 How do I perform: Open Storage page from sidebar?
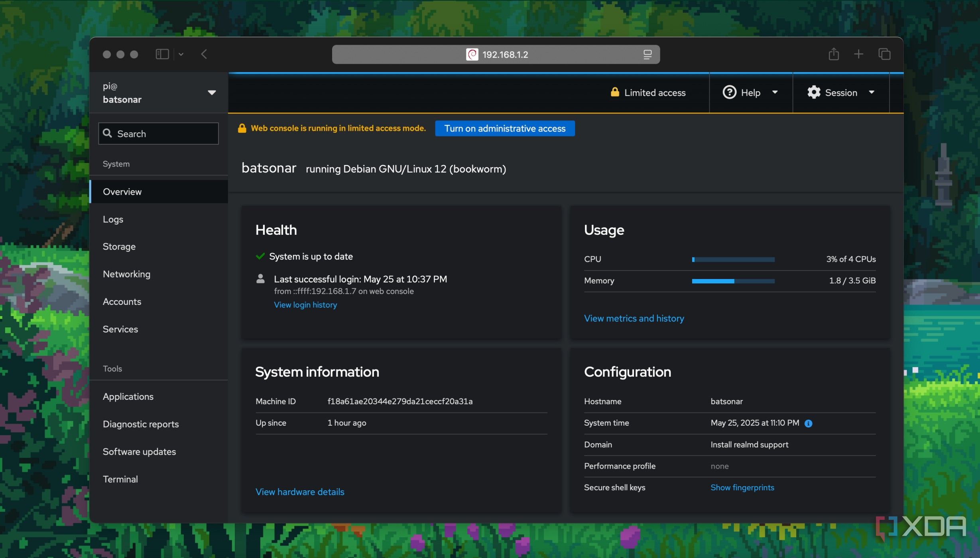(159, 247)
